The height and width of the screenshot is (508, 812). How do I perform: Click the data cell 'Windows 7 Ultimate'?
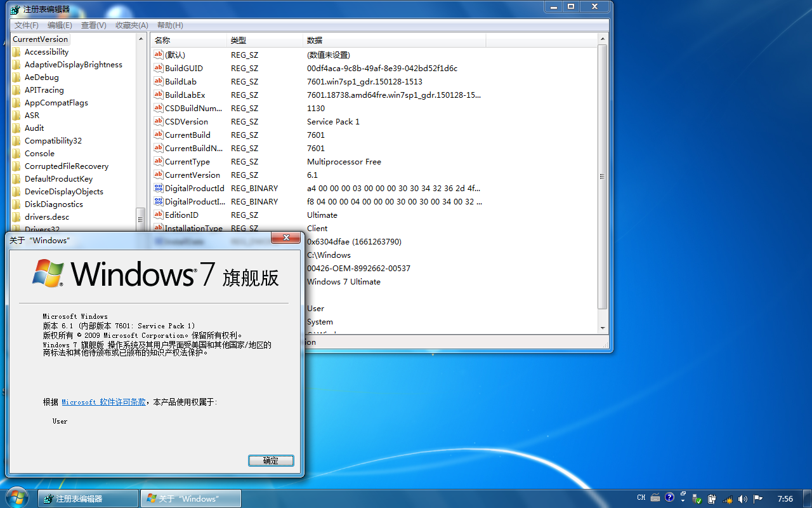pos(344,281)
